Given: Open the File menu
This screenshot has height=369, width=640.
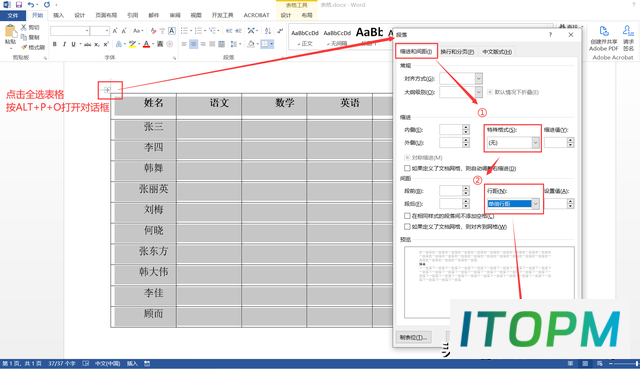Looking at the screenshot, I should [13, 16].
